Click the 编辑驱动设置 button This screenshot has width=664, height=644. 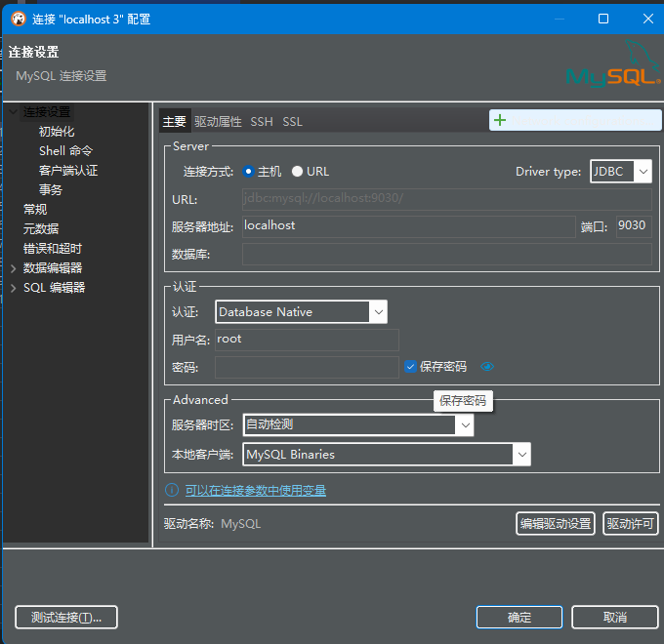[556, 523]
